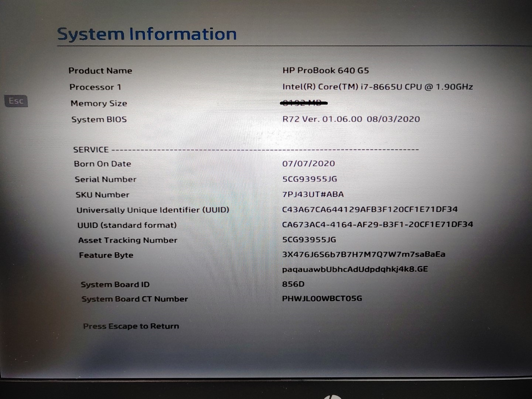Image resolution: width=532 pixels, height=399 pixels.
Task: Select the Processor 1 label
Action: click(95, 87)
